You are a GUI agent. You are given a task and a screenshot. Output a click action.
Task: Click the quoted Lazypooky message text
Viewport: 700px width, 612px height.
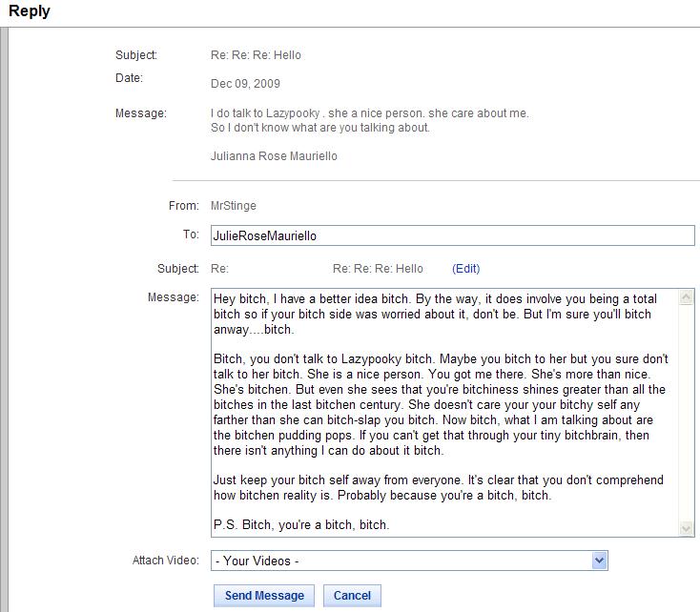(x=370, y=120)
